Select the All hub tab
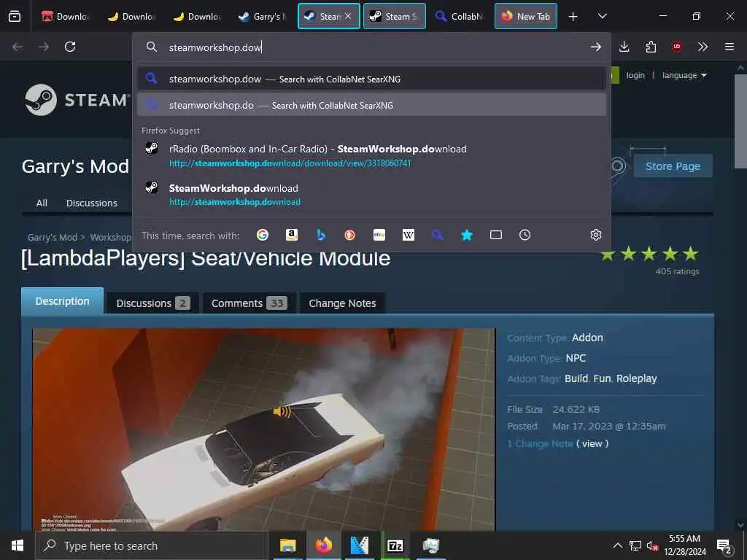Screen dimensions: 747x560 42,203
